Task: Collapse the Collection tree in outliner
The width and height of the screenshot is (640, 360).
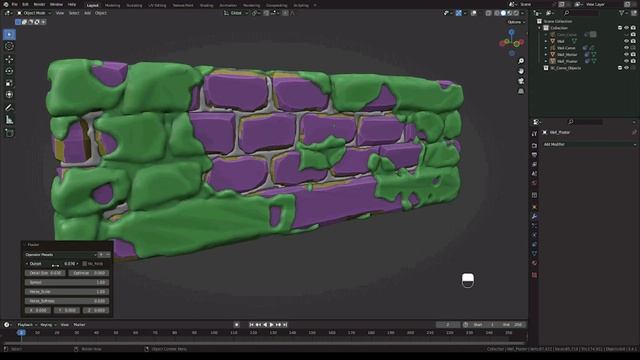Action: (540, 28)
